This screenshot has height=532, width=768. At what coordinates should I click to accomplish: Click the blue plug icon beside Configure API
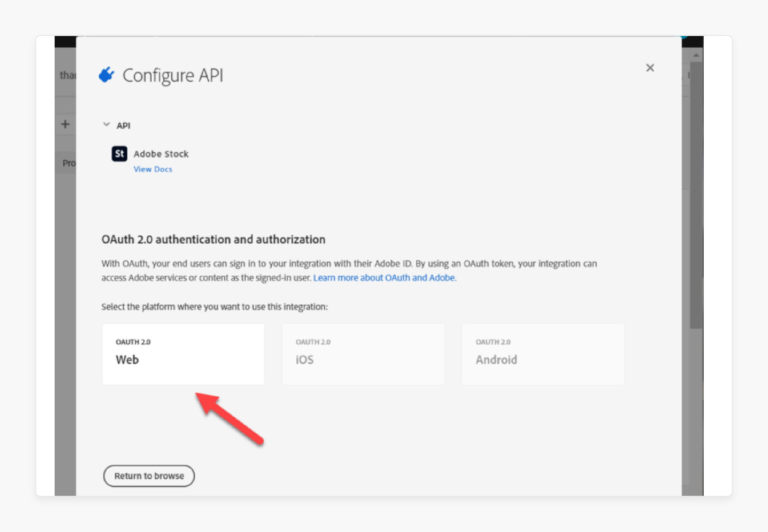(x=107, y=75)
